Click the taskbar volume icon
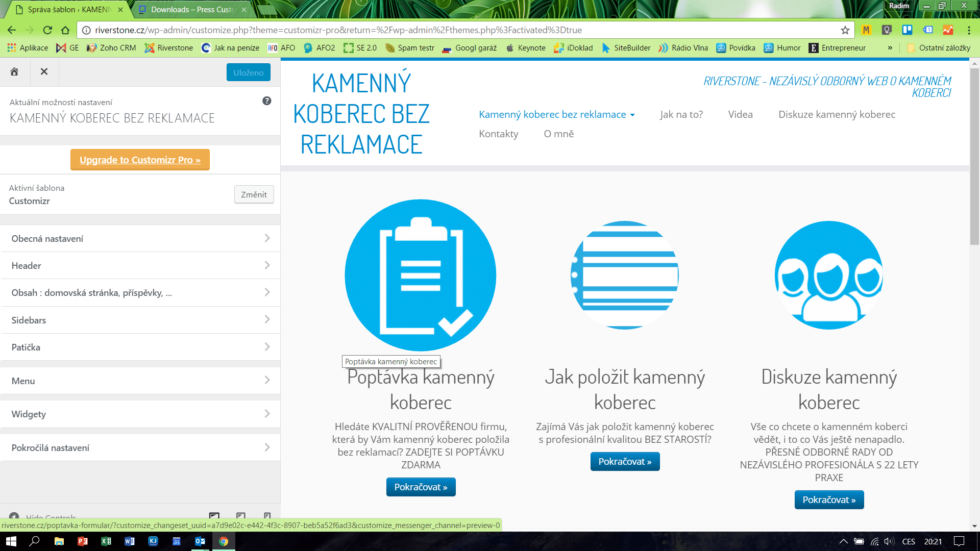The image size is (980, 551). click(889, 541)
